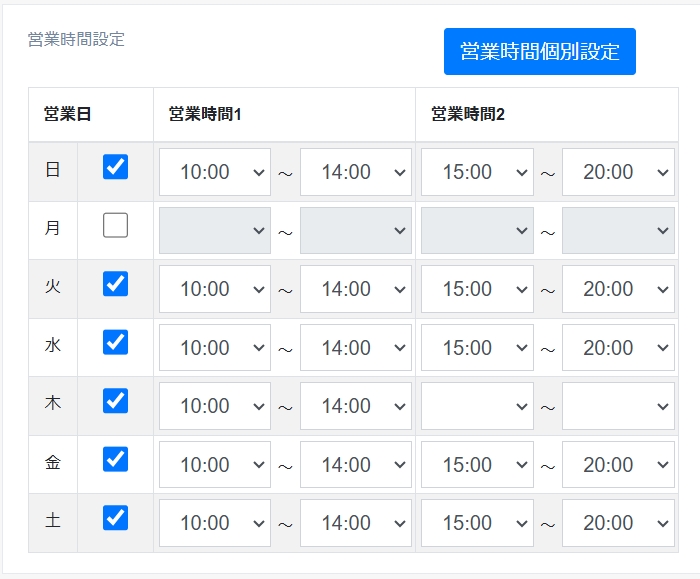
Task: Expand Monday's empty 営業時間1 start dropdown
Action: point(214,231)
